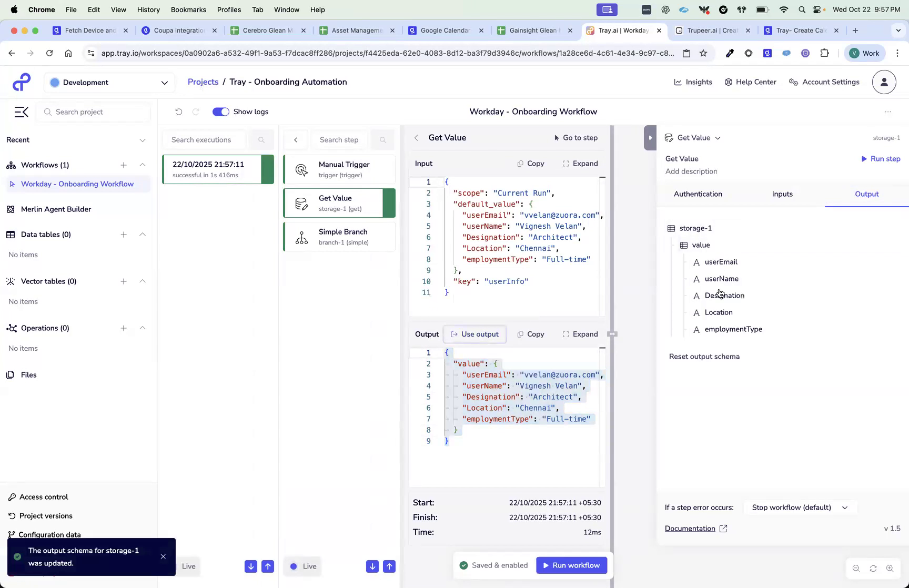Collapse the Workflows section chevron

143,165
